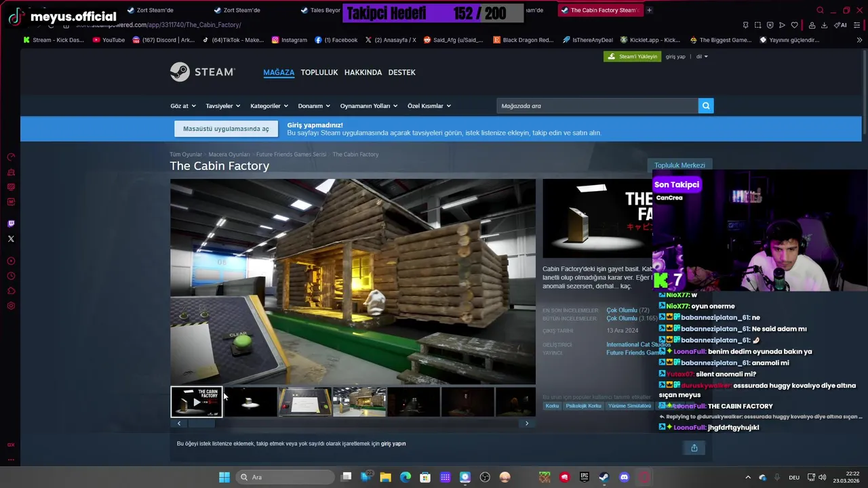Screen dimensions: 868x488
Task: Click the Macera Oyunları breadcrumb
Action: coord(229,155)
